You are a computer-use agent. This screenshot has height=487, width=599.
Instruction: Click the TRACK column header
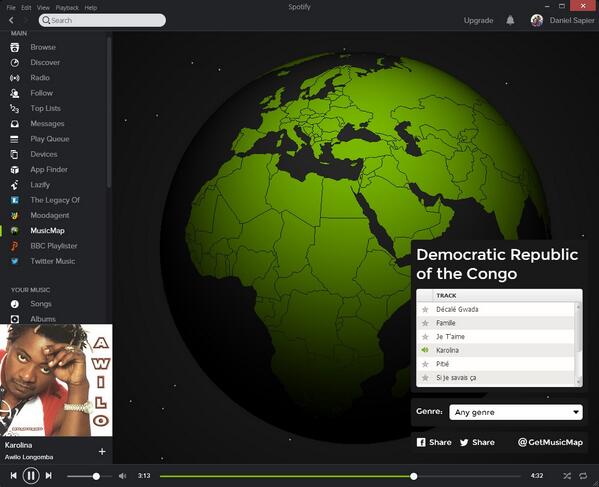[446, 296]
